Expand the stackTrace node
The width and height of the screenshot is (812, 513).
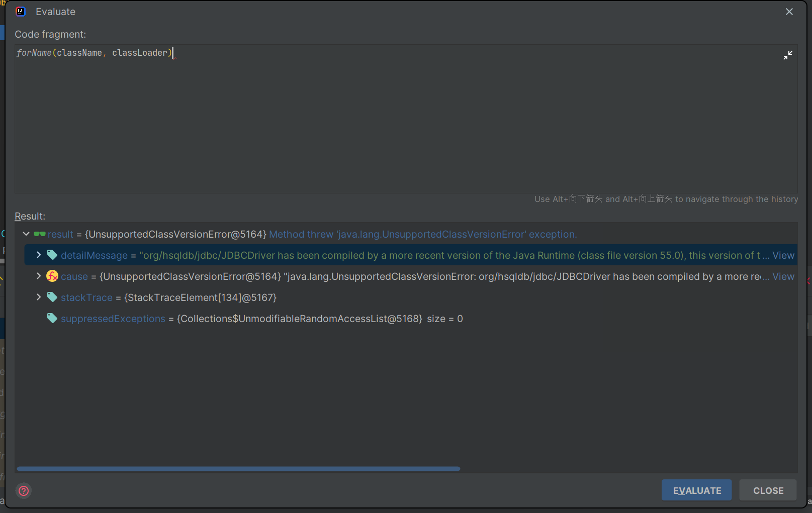(39, 297)
